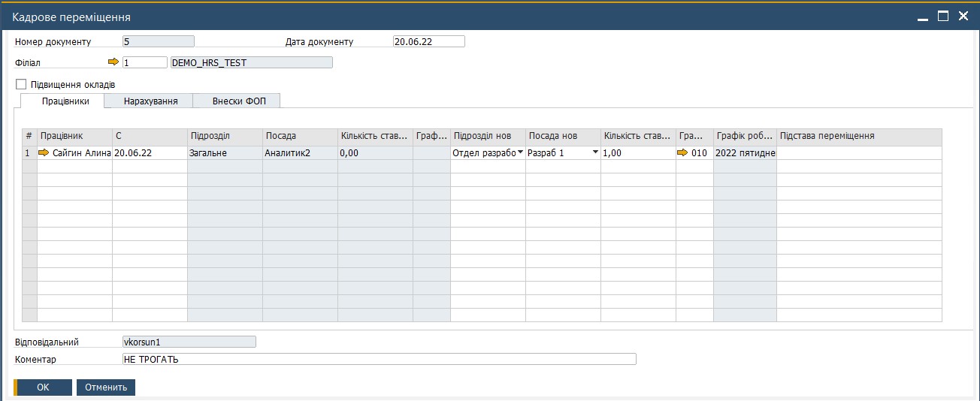This screenshot has width=980, height=401.
Task: Select row 1 number cell in grid
Action: tap(29, 152)
